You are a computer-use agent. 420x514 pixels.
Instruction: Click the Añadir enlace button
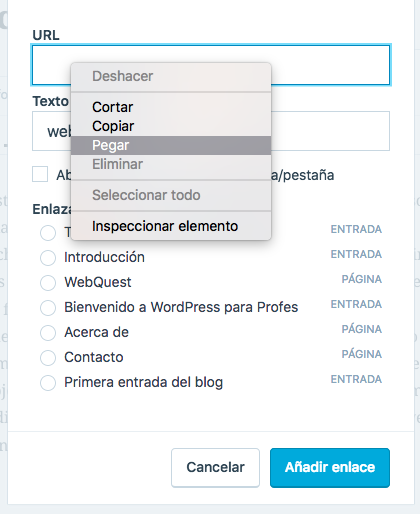[x=330, y=468]
